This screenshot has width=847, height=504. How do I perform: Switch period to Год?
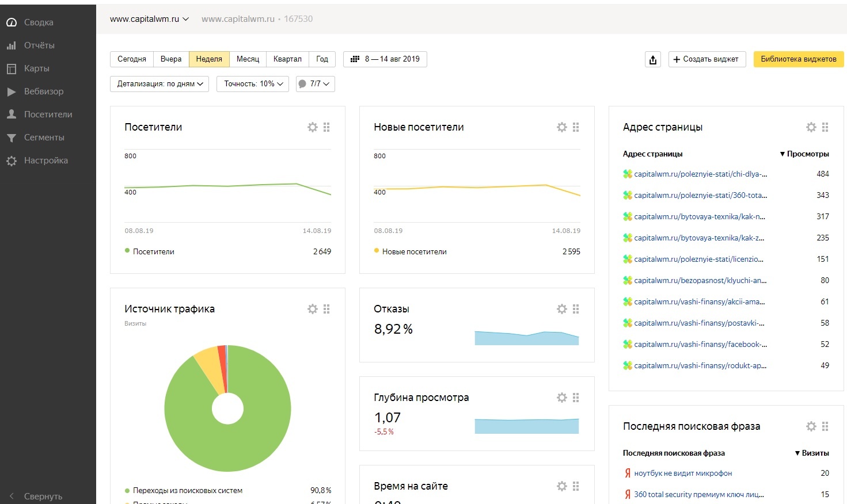[322, 59]
